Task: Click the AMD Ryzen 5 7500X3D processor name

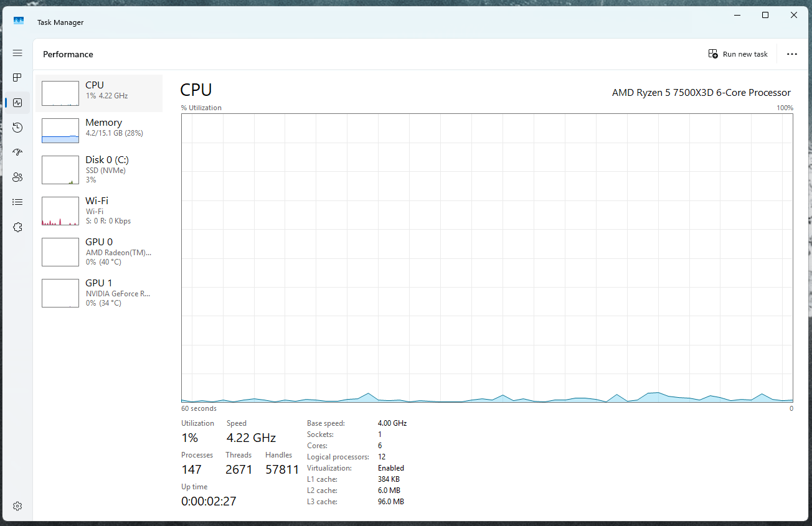Action: coord(701,93)
